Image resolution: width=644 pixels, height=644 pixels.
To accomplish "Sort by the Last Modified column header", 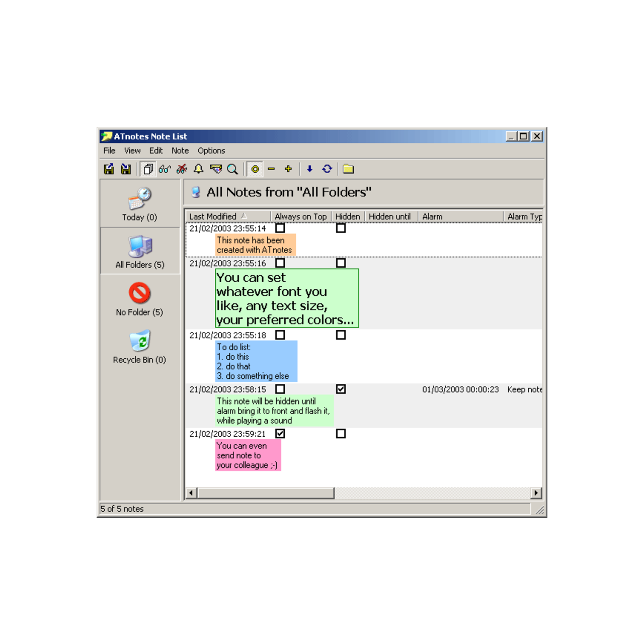I will click(x=228, y=216).
